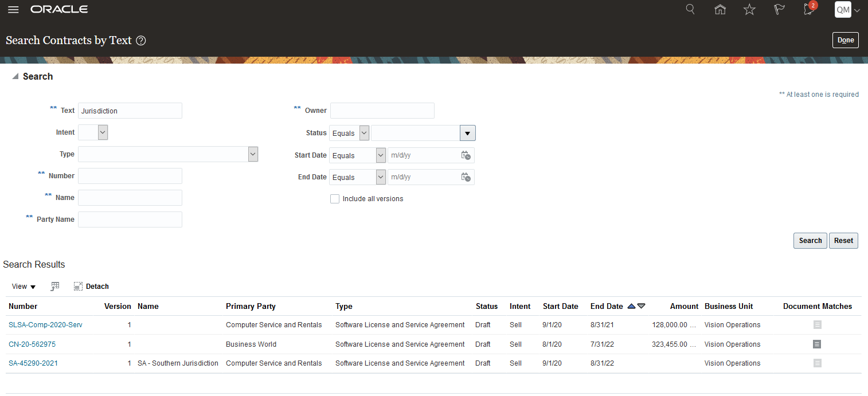Open the navigator hamburger menu
The image size is (868, 396).
(13, 10)
